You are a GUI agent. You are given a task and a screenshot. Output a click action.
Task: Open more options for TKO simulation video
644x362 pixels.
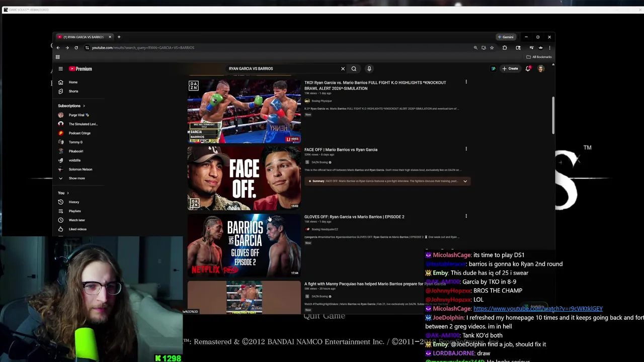point(466,82)
